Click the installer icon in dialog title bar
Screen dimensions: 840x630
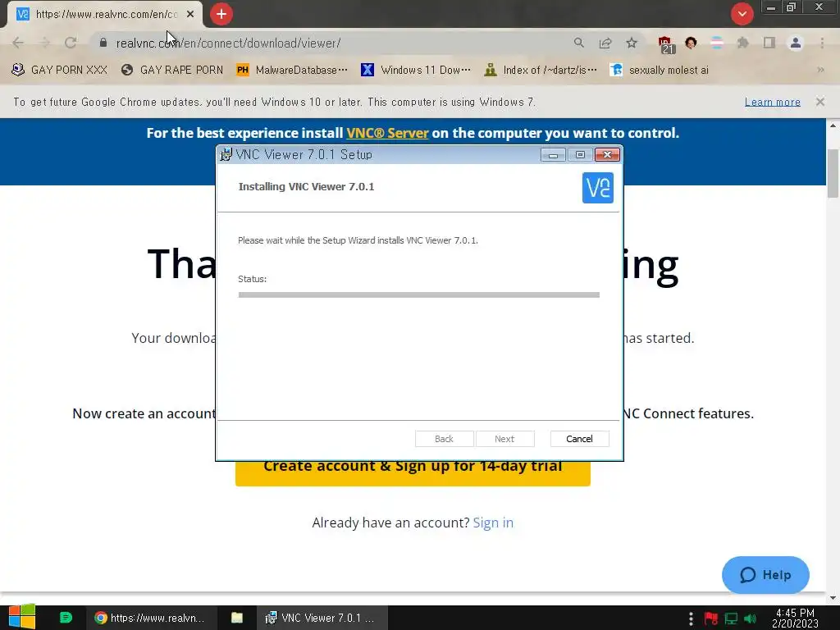coord(226,154)
